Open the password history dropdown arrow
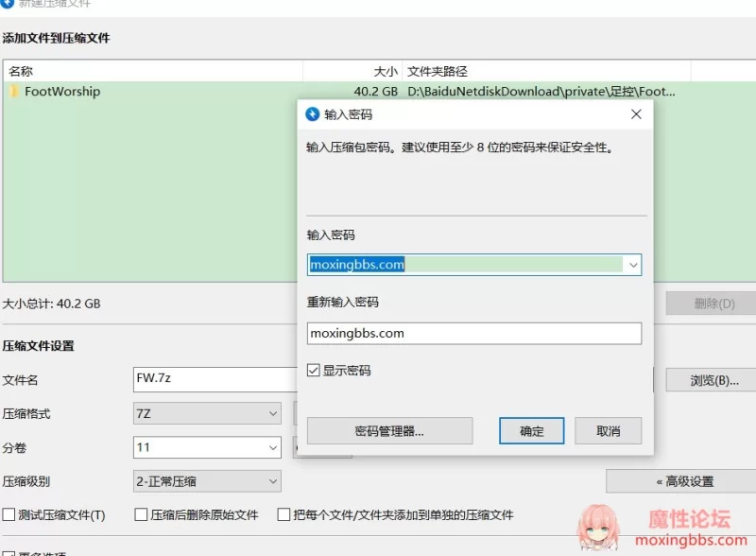The image size is (756, 556). pyautogui.click(x=633, y=265)
